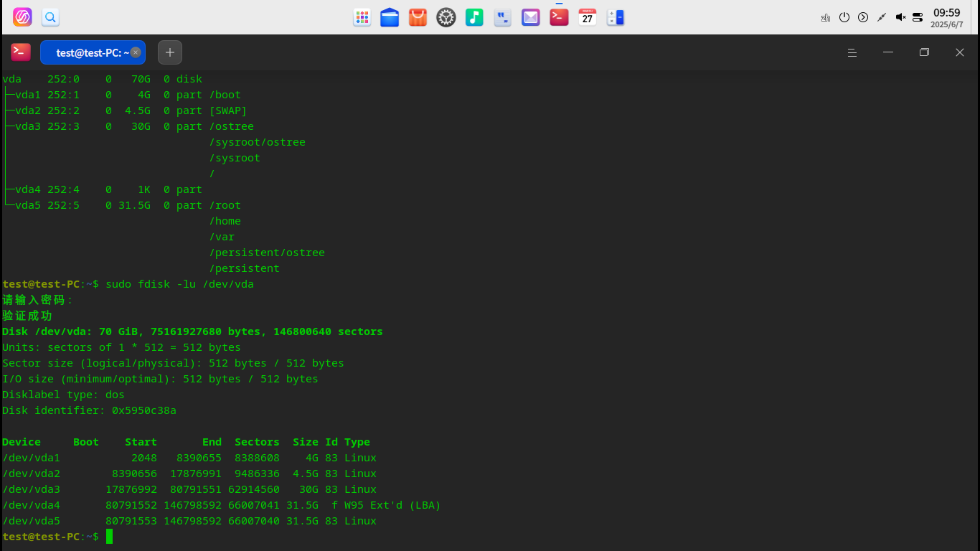Click 'W95 Ext'd (LBA)' type text

392,505
